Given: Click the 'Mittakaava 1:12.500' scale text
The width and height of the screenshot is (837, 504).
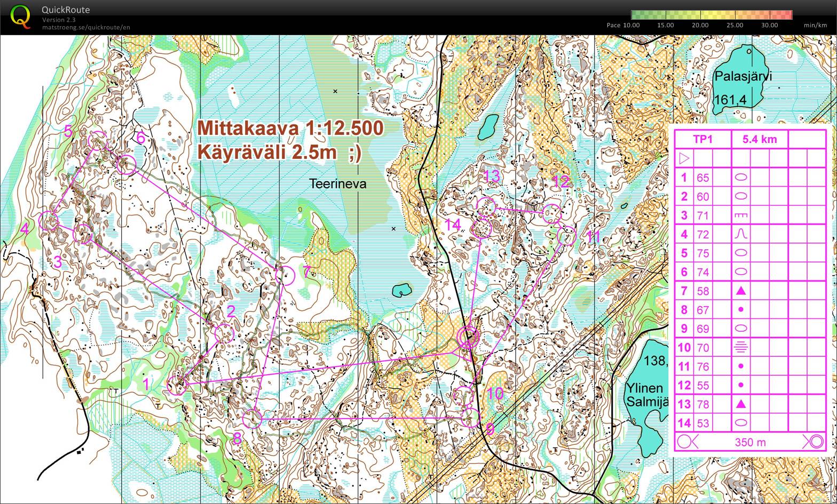Looking at the screenshot, I should [x=290, y=129].
